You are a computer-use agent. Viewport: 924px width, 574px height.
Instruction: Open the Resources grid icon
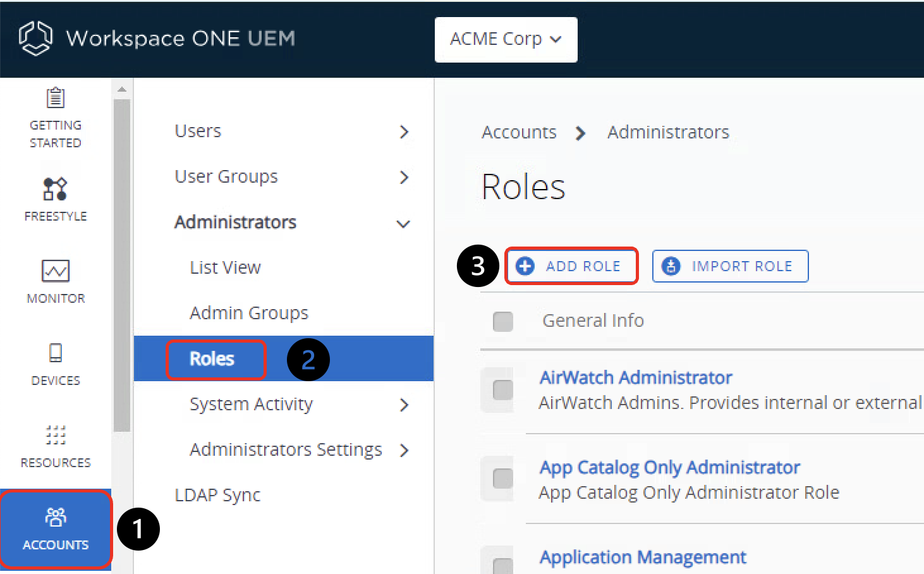click(x=56, y=435)
